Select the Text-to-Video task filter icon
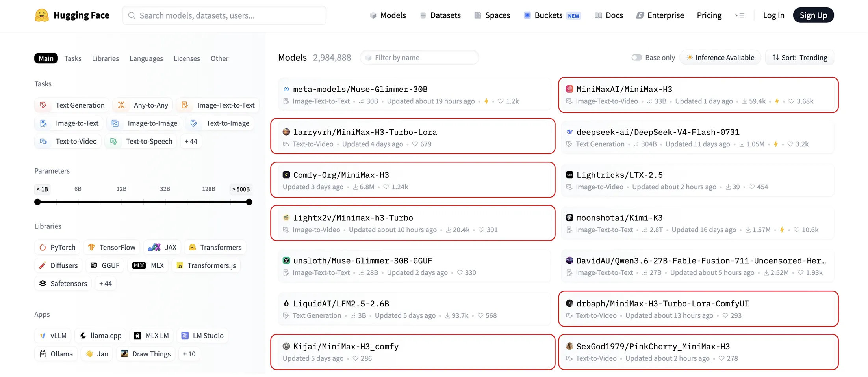 pos(43,141)
